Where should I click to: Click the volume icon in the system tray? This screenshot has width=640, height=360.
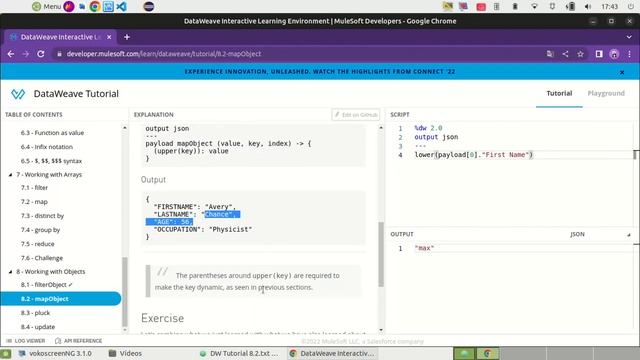[588, 7]
